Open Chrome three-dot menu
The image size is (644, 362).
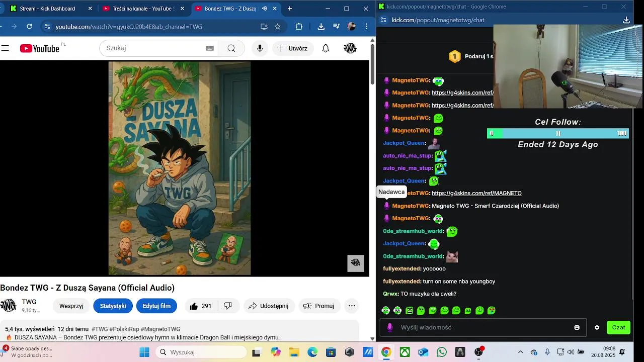(367, 27)
